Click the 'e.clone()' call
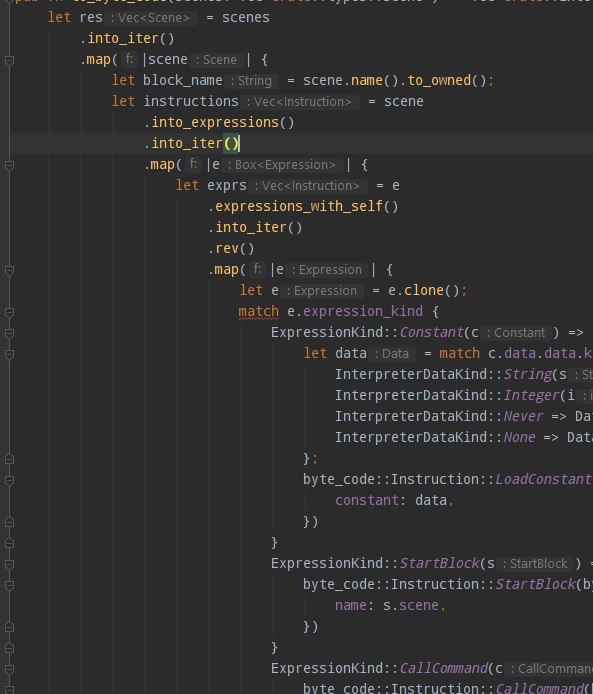Screen dimensions: 593x694 coord(424,290)
